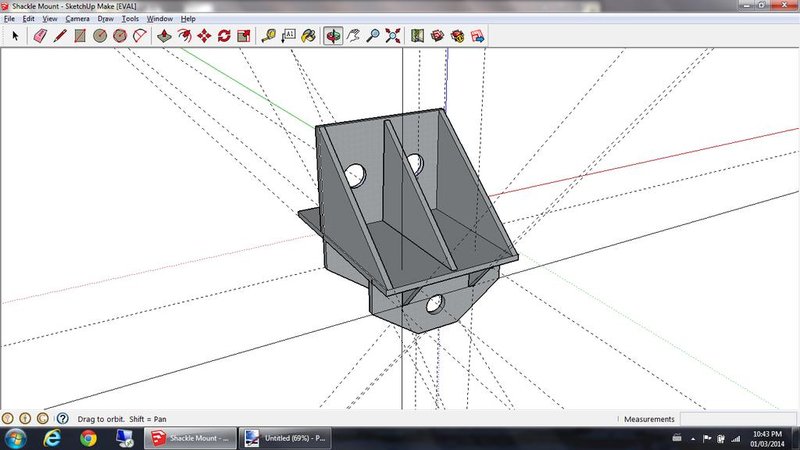The width and height of the screenshot is (800, 450).
Task: Select the Rectangle drawing tool
Action: point(80,36)
